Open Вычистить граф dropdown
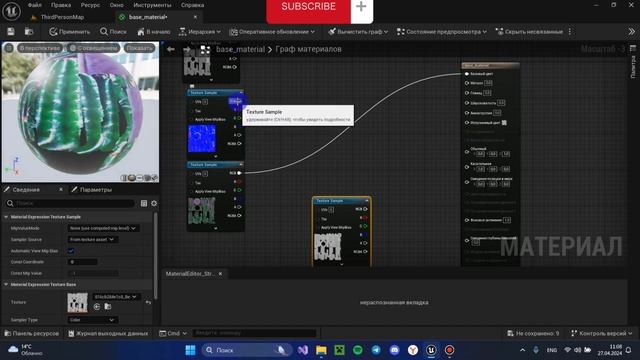The height and width of the screenshot is (360, 640). (358, 31)
